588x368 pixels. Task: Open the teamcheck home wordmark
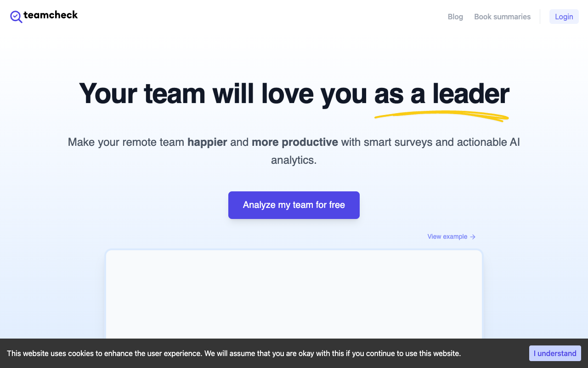[x=51, y=15]
